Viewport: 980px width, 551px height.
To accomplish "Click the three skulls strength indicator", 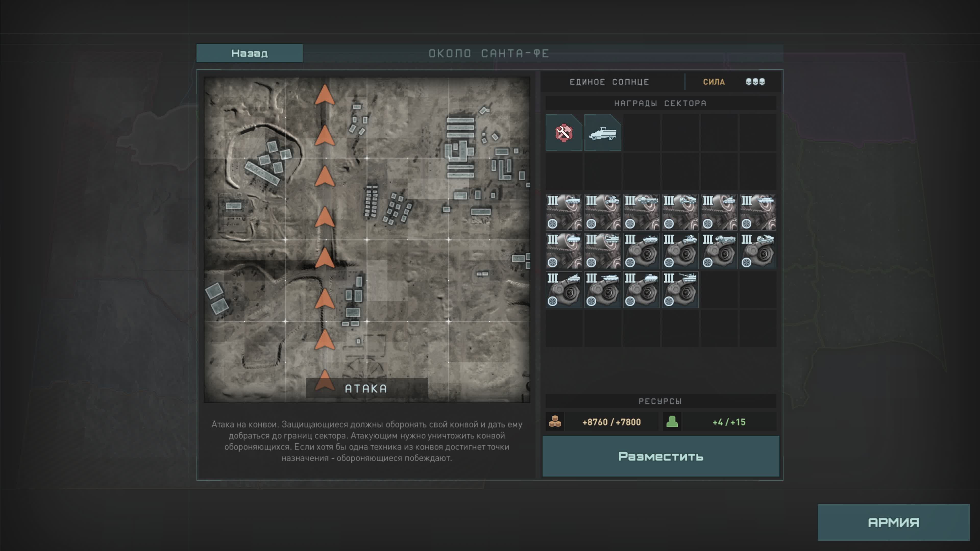I will (x=755, y=82).
